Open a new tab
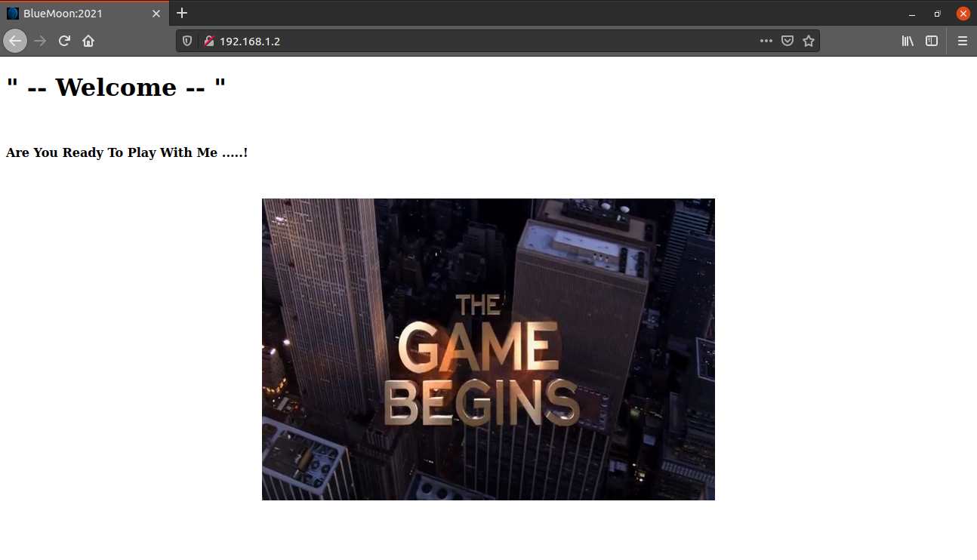Viewport: 977px width, 560px height. 182,13
